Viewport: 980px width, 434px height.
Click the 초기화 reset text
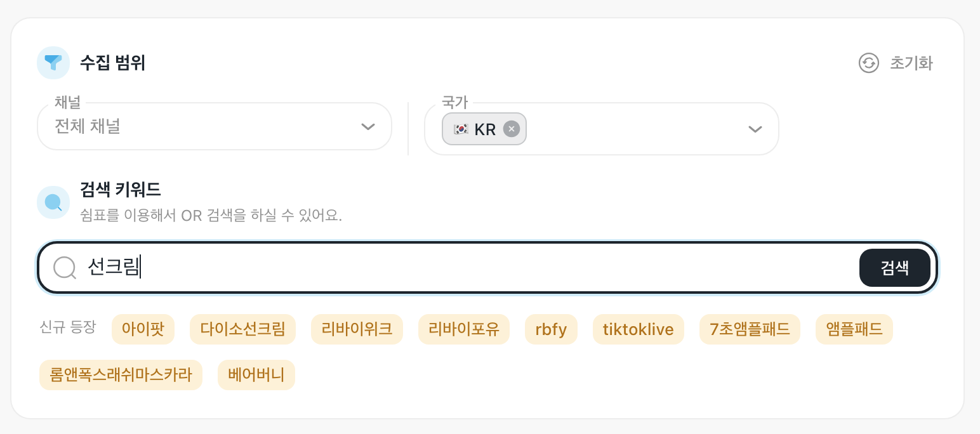click(x=911, y=63)
